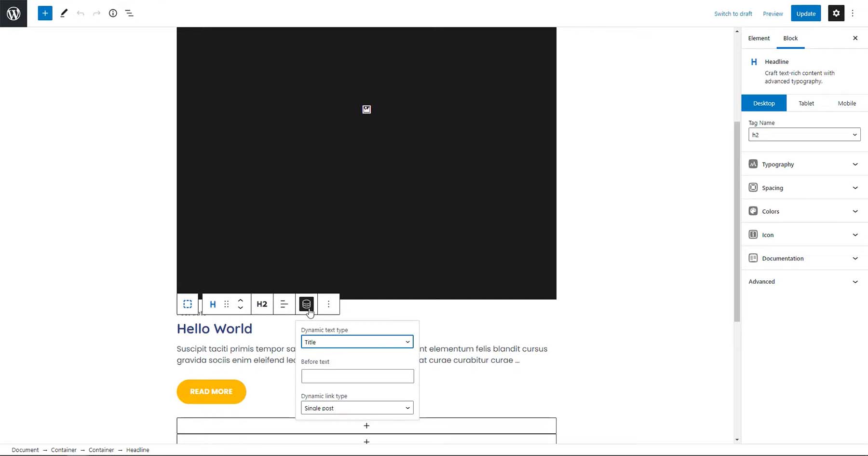Click the Undo arrow icon

click(x=81, y=13)
